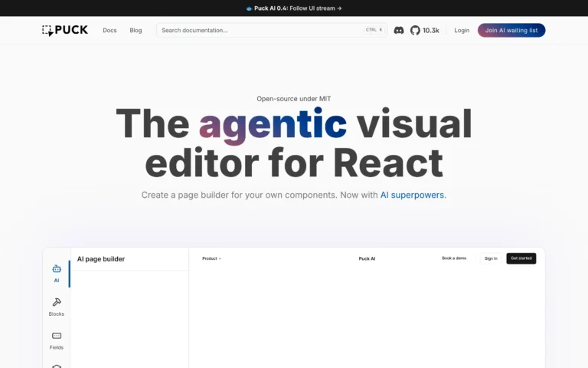Screen dimensions: 588x368
Task: Click the AI page builder heading
Action: [x=101, y=259]
